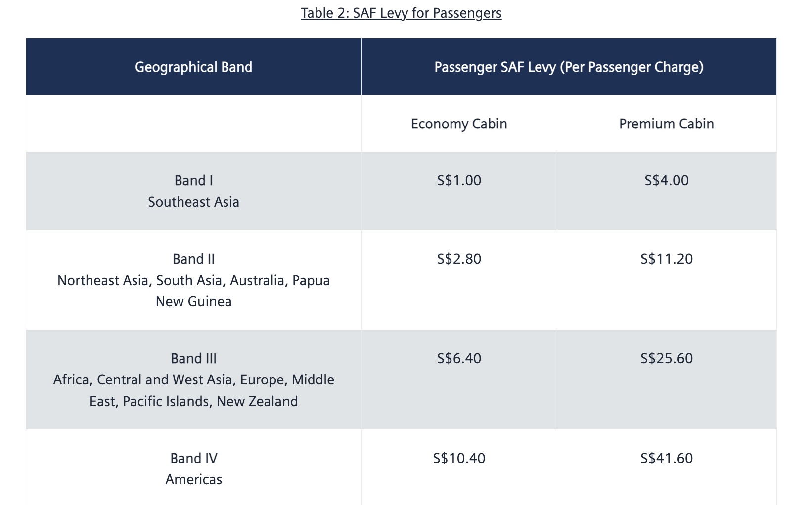Click the Band I Southeast Asia cell

(194, 191)
